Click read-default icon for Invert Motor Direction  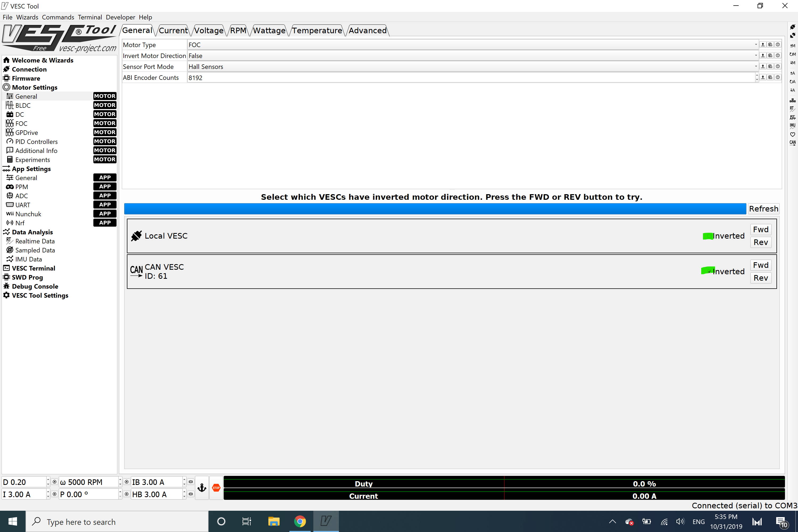[x=770, y=55]
